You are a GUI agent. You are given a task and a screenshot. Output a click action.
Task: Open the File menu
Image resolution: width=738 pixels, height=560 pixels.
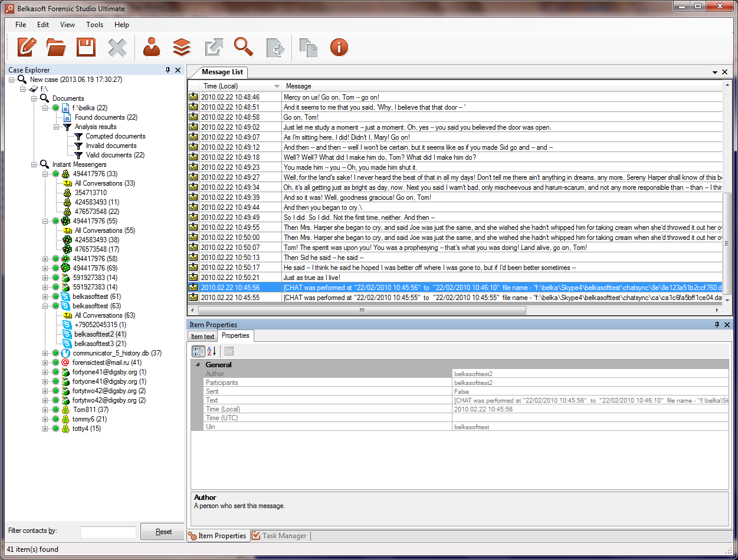(x=21, y=25)
